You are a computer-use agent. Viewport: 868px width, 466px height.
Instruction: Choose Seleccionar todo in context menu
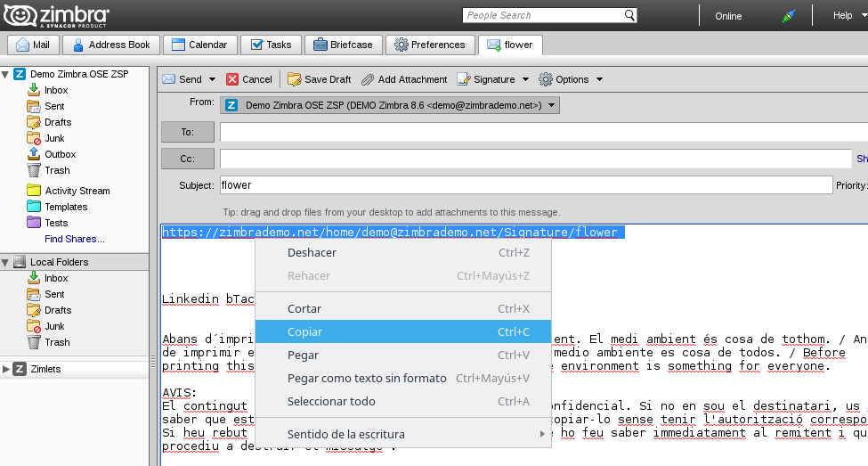(403, 402)
